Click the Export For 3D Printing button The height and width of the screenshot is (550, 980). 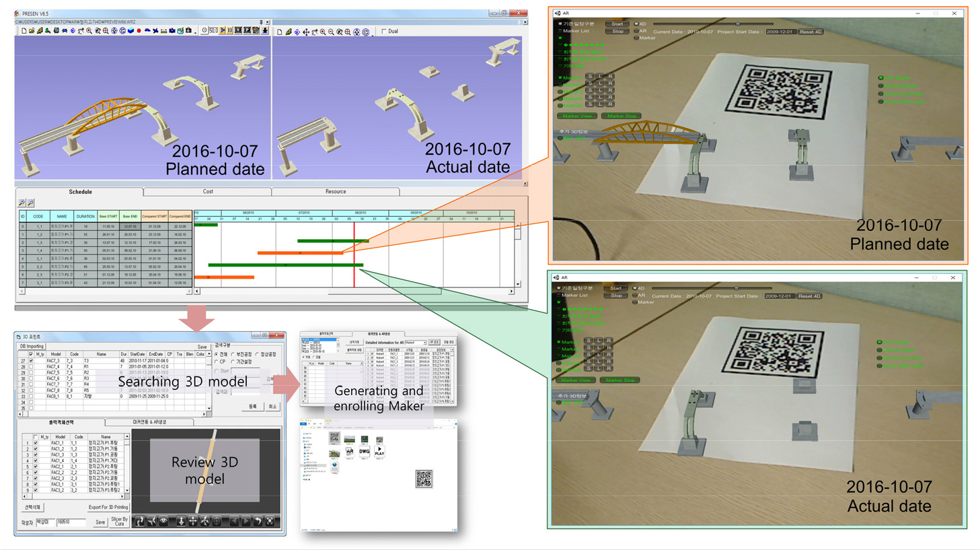[108, 507]
